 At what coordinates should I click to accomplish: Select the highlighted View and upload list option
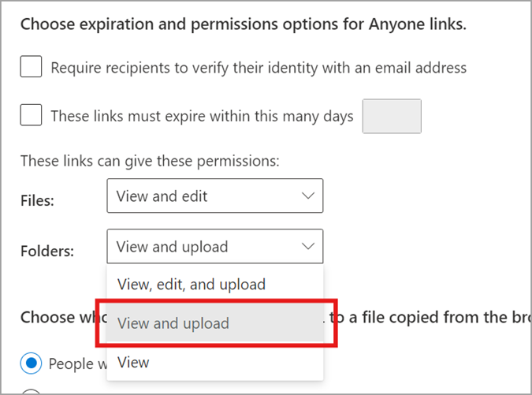[214, 323]
